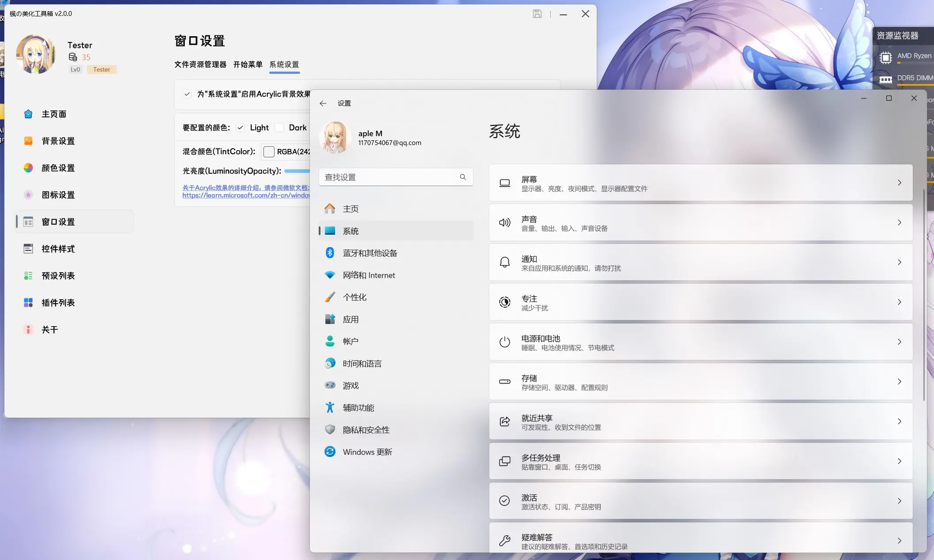This screenshot has width=934, height=560.
Task: Expand 电源和电池 row chevron
Action: [899, 342]
